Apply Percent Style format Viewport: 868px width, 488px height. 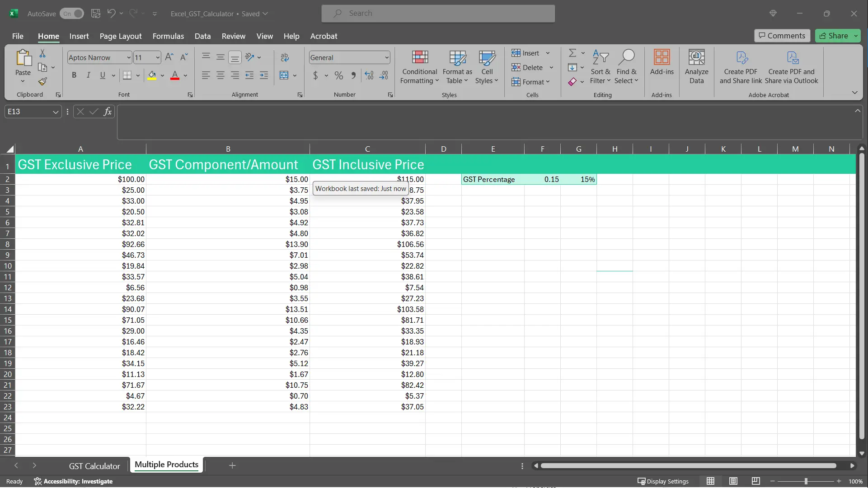tap(339, 75)
